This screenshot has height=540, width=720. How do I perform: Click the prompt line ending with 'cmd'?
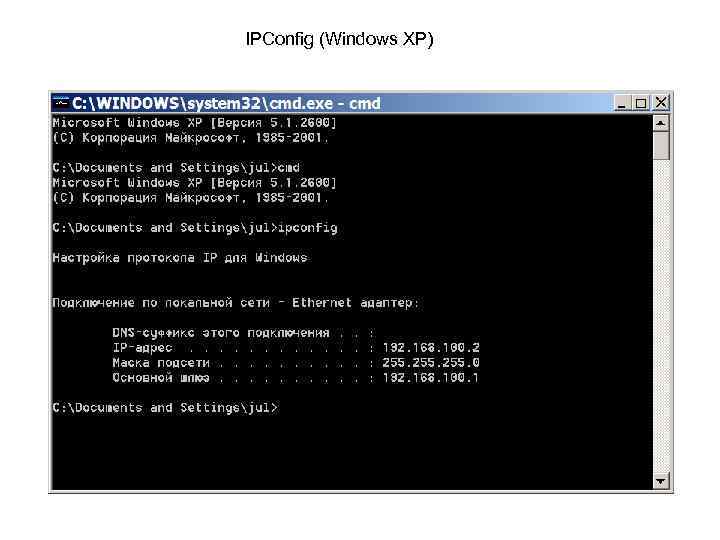click(176, 168)
